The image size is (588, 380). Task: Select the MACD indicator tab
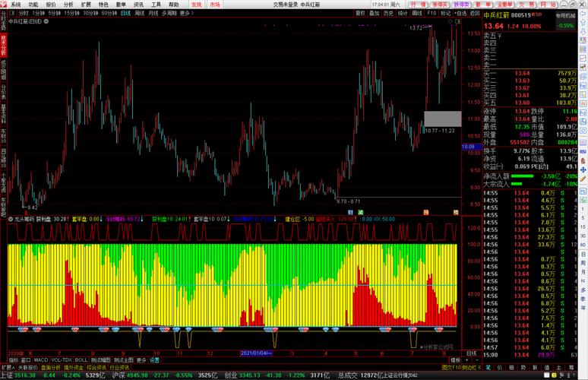pos(41,360)
